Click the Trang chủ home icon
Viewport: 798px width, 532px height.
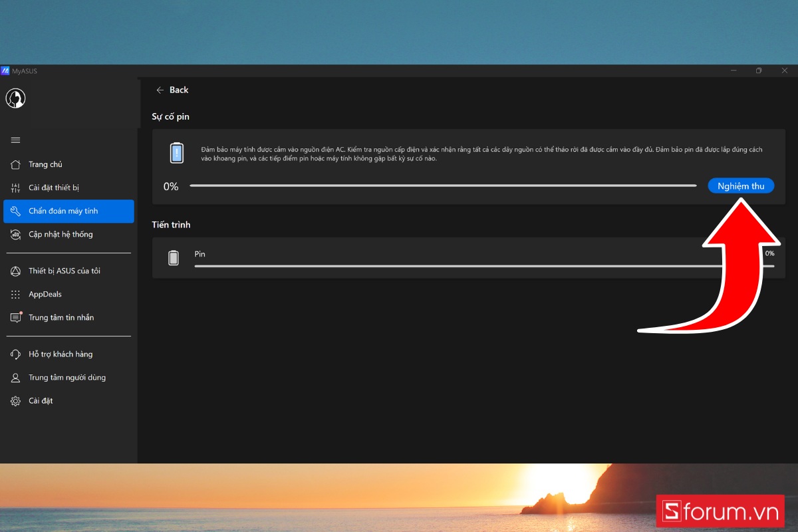pyautogui.click(x=15, y=164)
